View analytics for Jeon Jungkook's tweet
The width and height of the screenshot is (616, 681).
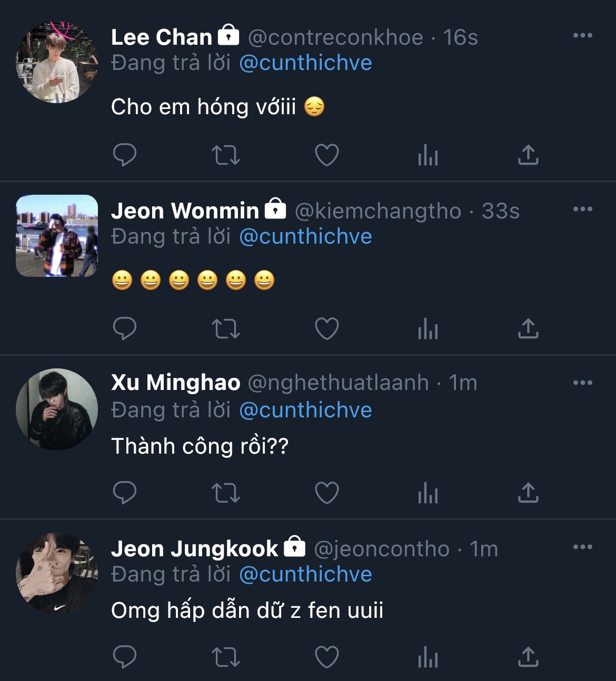428,657
